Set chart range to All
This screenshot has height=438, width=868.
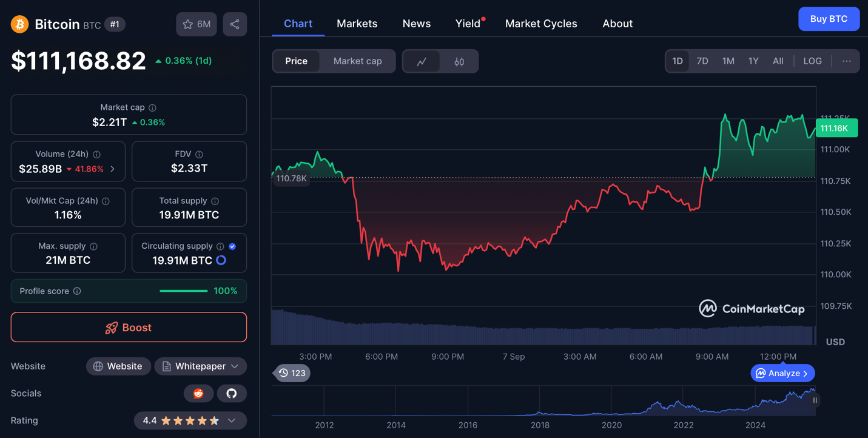778,61
